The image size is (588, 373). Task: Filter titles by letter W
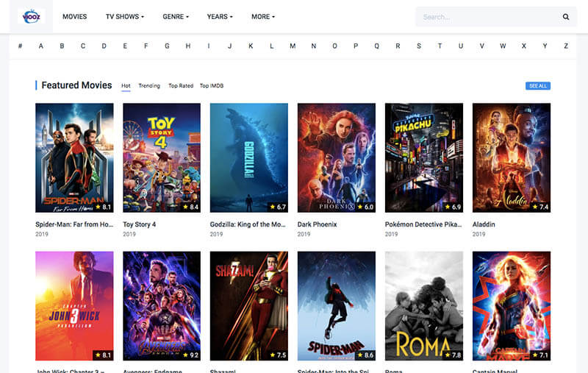(x=503, y=46)
